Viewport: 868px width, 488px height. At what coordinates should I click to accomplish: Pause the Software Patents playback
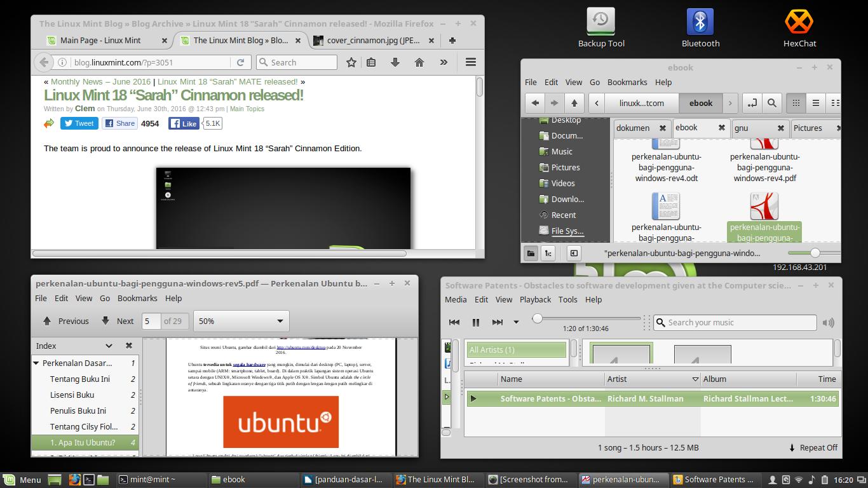[x=475, y=322]
